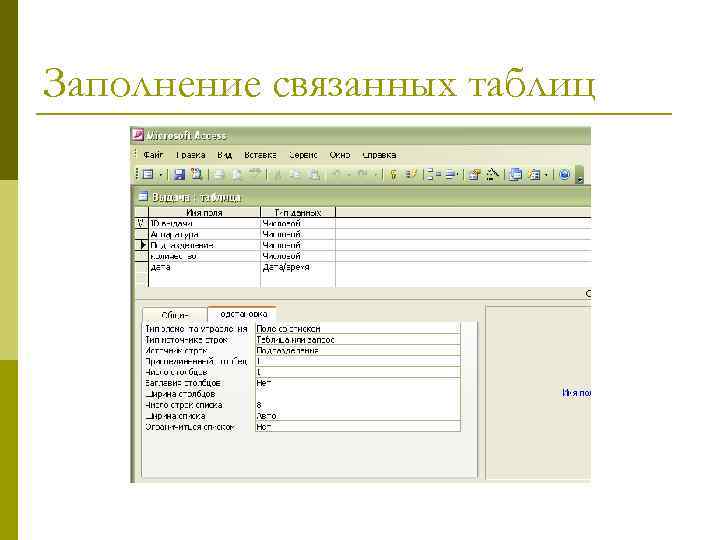Screen dimensions: 720x540
Task: Click the Insert Rows toolbar icon
Action: [433, 174]
